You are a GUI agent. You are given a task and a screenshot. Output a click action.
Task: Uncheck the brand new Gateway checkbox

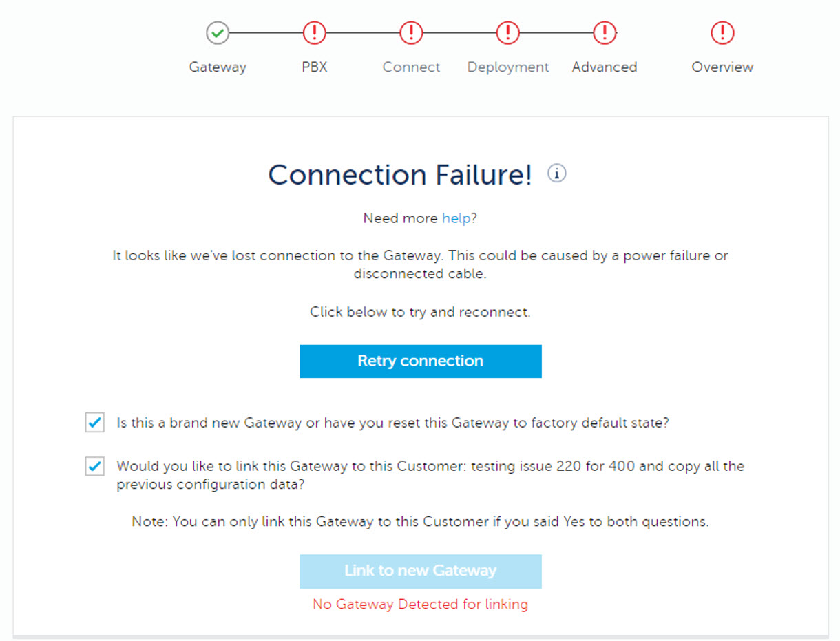tap(95, 423)
